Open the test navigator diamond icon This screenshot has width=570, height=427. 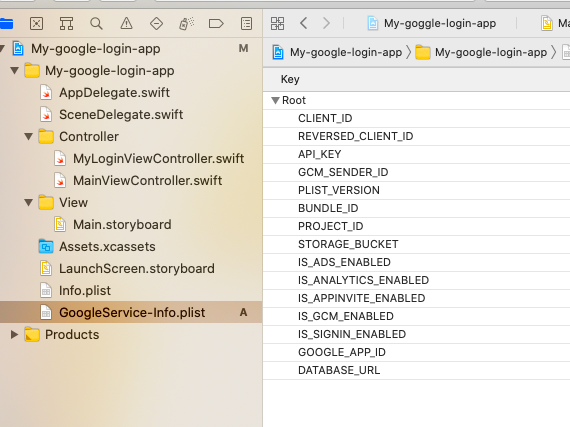coord(156,24)
